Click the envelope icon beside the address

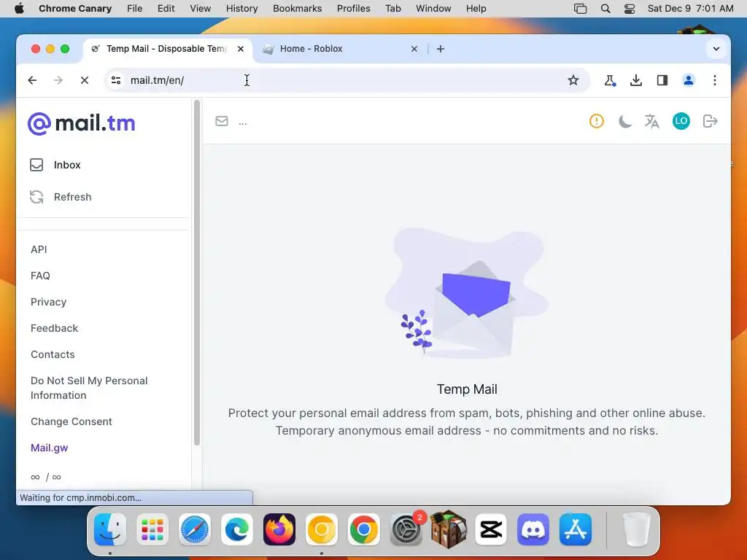click(x=222, y=121)
